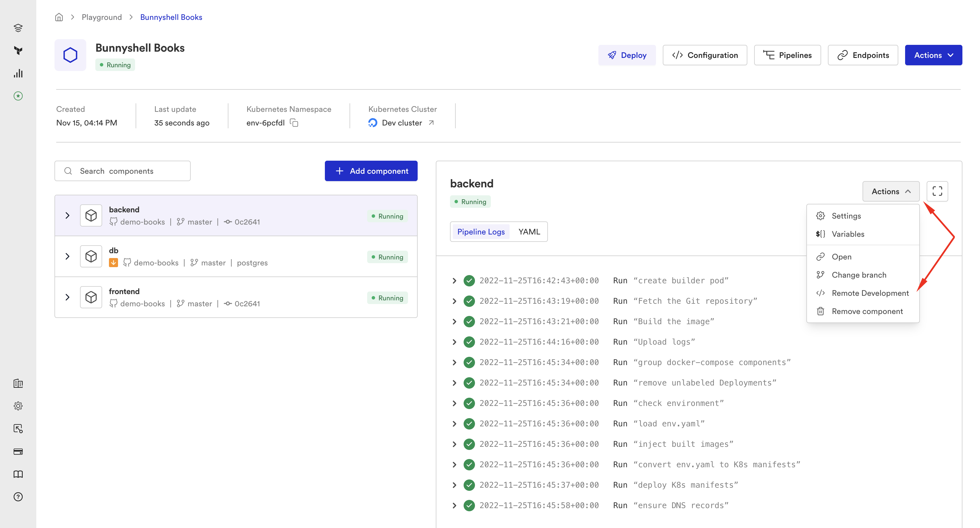Switch to the YAML tab
The width and height of the screenshot is (980, 528).
coord(529,231)
